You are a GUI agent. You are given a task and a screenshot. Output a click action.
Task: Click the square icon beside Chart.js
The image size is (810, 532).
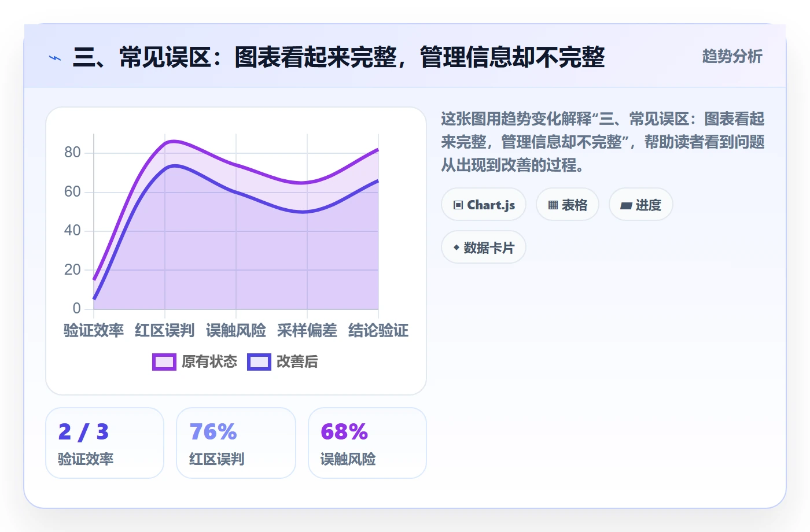[458, 205]
